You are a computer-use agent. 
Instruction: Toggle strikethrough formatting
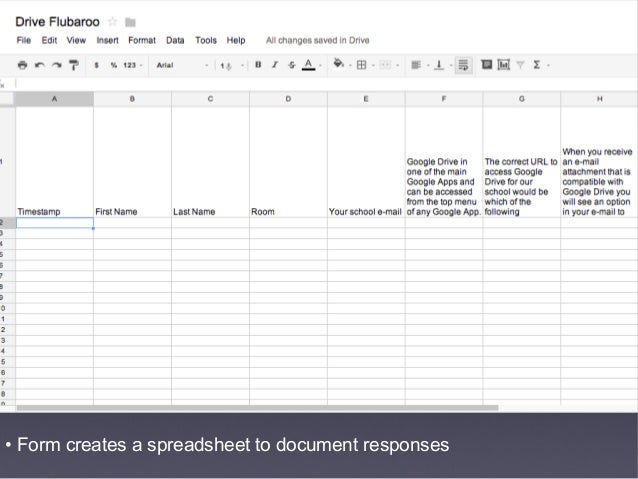pos(292,65)
